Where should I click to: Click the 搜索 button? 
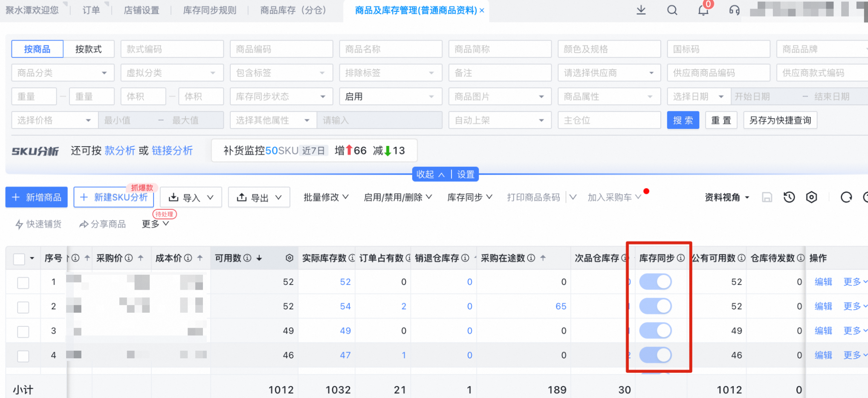(683, 120)
